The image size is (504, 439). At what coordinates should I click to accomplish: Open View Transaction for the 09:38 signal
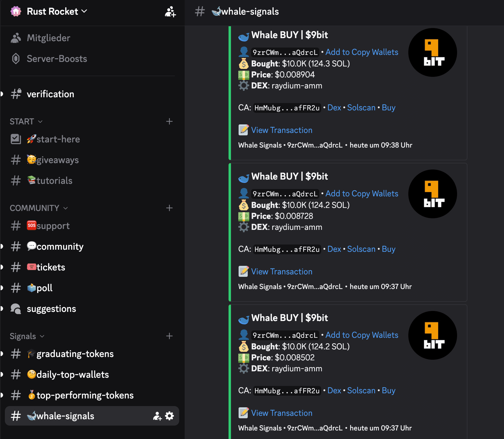point(282,130)
